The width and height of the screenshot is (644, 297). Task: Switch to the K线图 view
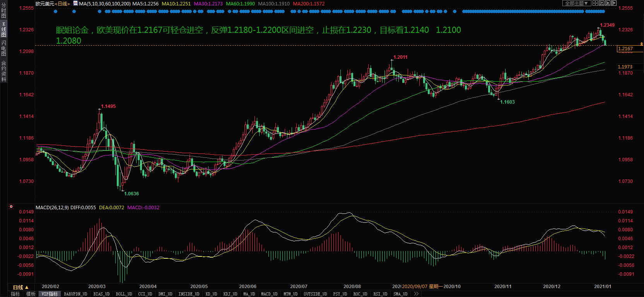pyautogui.click(x=3, y=29)
